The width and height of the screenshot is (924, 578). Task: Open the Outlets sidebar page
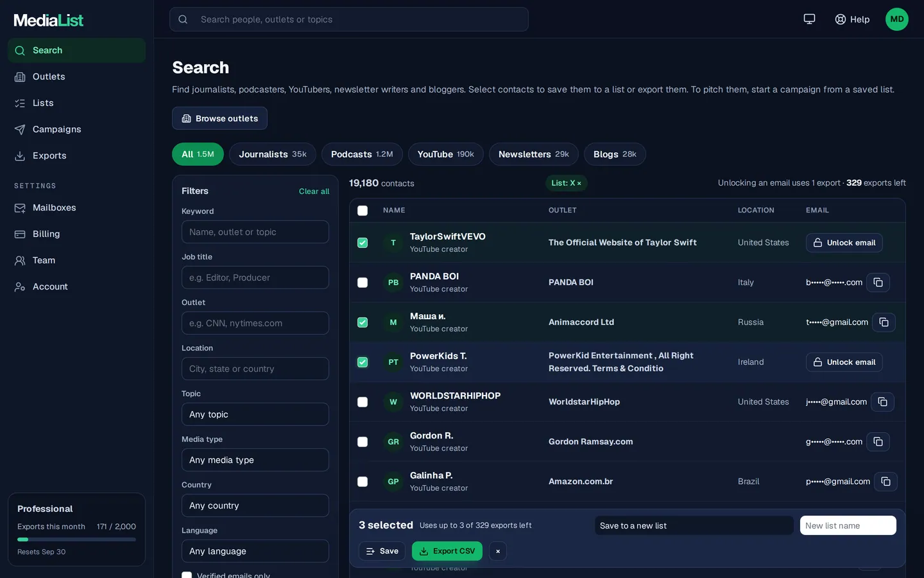click(76, 76)
